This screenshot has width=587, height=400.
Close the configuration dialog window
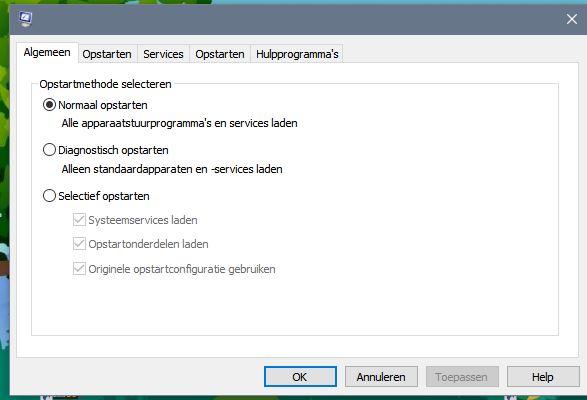tap(572, 19)
